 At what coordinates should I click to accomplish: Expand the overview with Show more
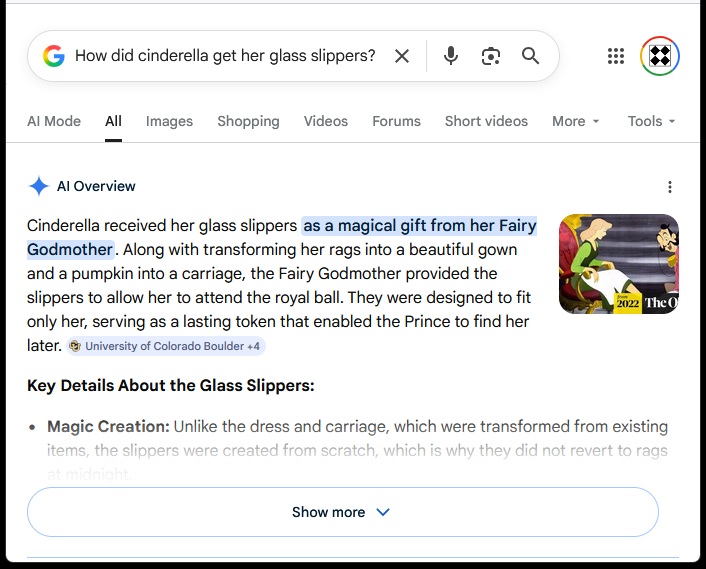point(343,512)
